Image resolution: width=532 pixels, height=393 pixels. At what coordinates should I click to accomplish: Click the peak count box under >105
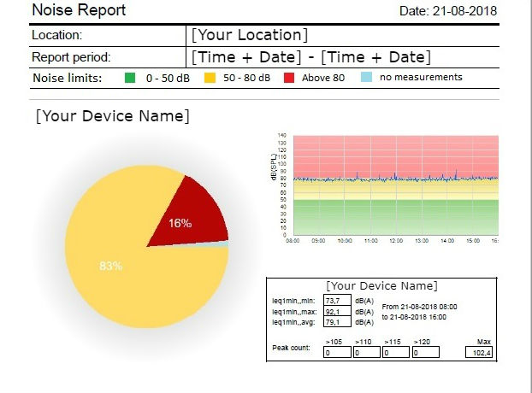click(x=337, y=352)
